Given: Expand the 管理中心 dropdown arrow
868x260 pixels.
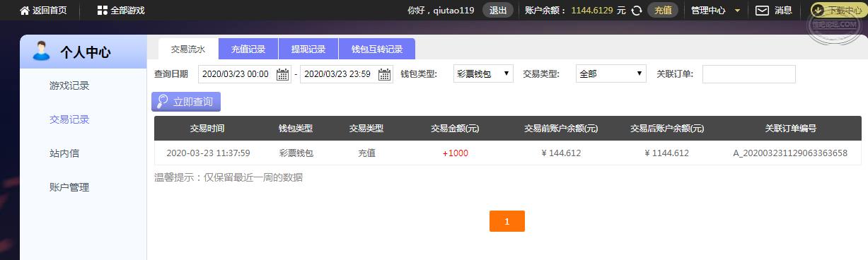Looking at the screenshot, I should [737, 11].
